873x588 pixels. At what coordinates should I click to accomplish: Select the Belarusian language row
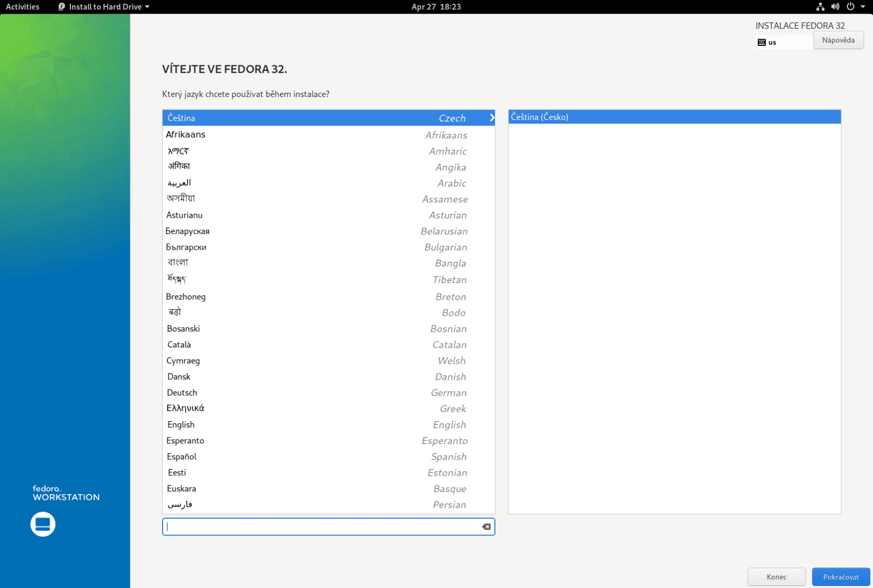pos(328,231)
